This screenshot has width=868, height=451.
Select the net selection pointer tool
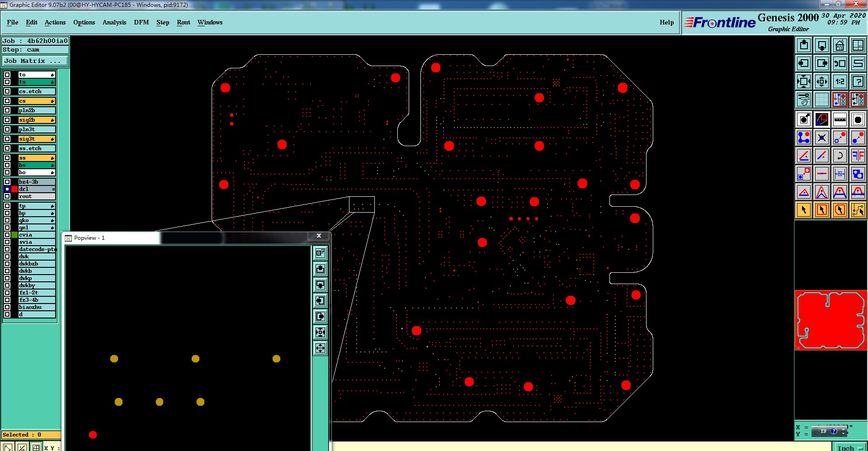[x=858, y=210]
